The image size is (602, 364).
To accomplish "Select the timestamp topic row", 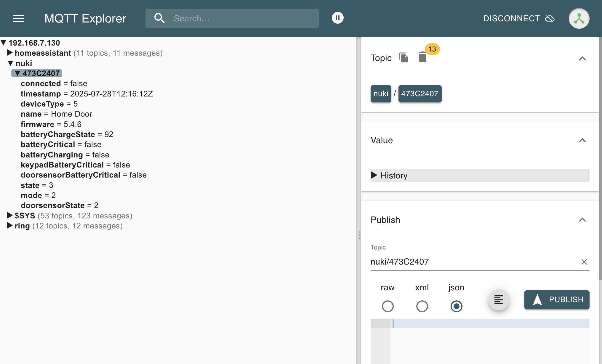I will 87,94.
